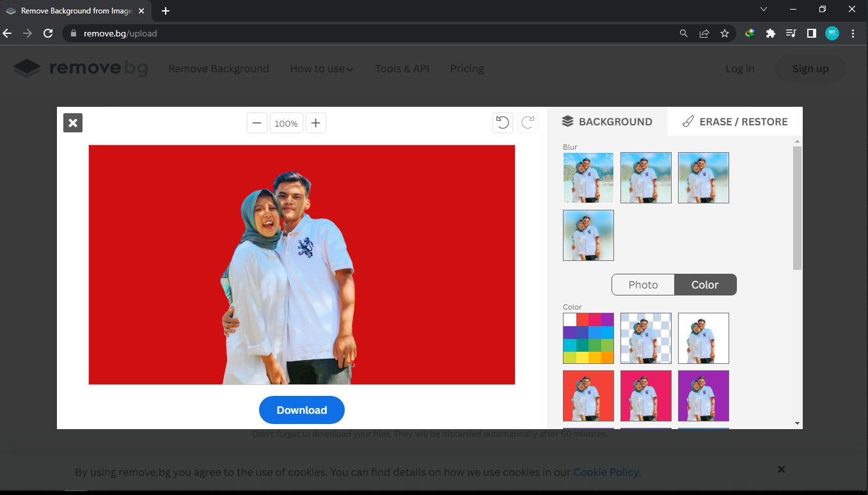Screen dimensions: 868x495
Task: Select the second blur thumbnail in top row
Action: tap(646, 178)
